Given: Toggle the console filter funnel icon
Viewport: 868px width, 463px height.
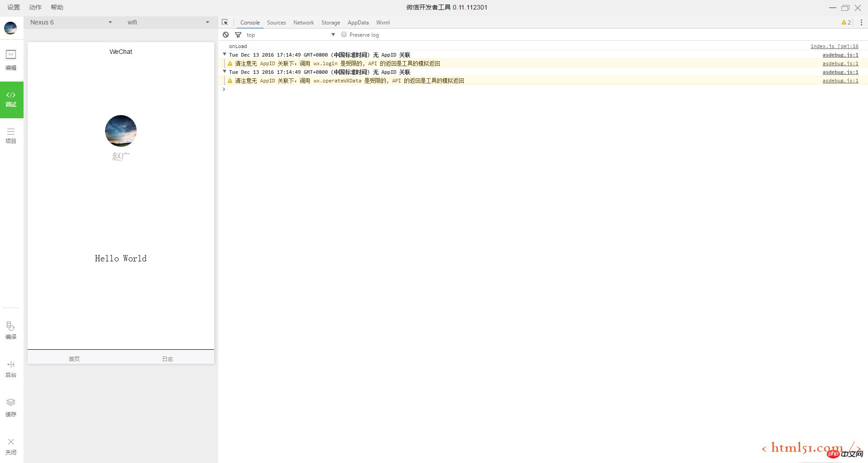Looking at the screenshot, I should pyautogui.click(x=238, y=35).
